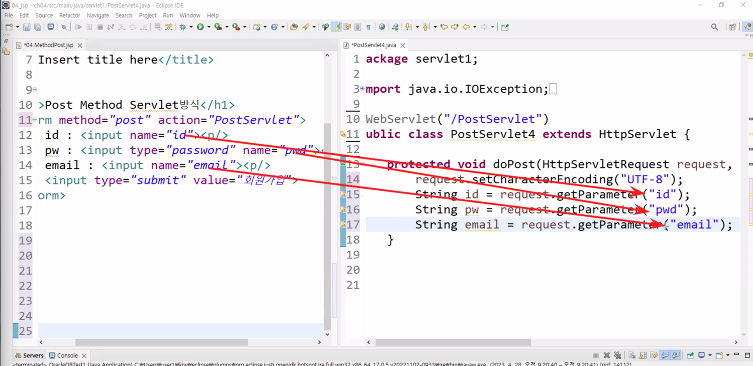Click the Run External Tools icon
753x366 pixels.
pyautogui.click(x=236, y=27)
